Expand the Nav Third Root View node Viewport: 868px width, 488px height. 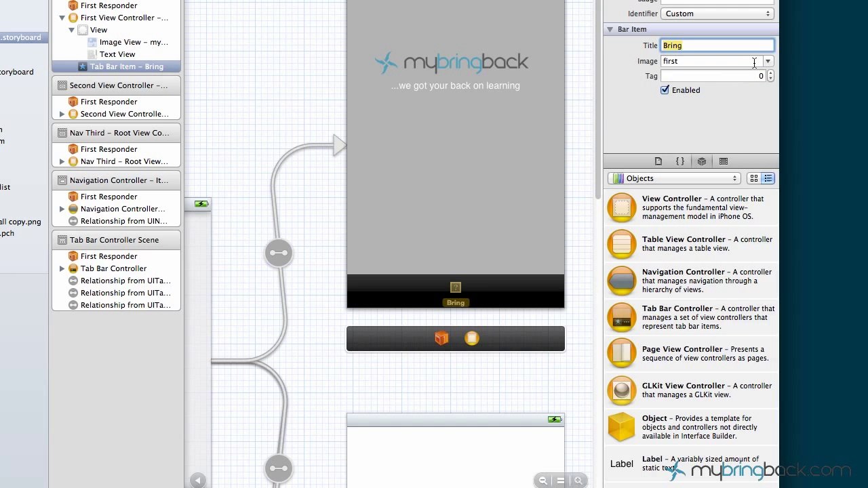coord(62,161)
